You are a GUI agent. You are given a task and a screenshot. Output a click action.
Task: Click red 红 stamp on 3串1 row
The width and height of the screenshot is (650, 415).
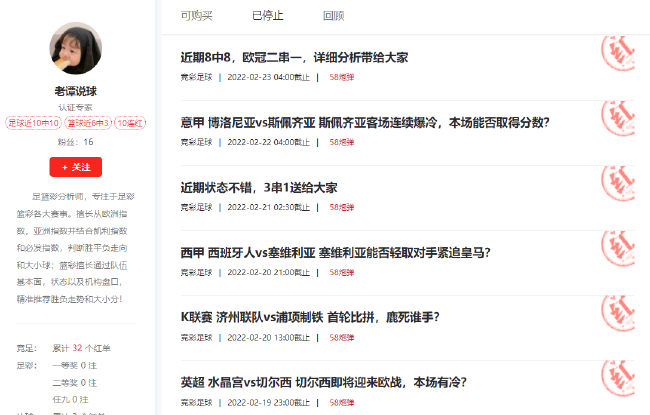coord(618,183)
